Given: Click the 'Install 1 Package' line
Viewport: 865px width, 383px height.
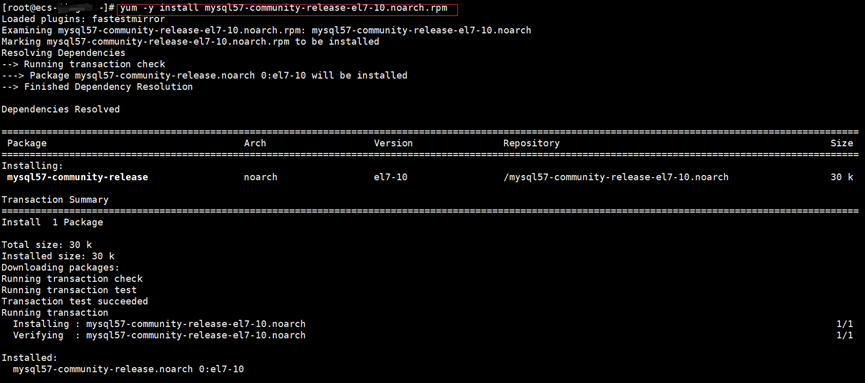Looking at the screenshot, I should point(52,222).
